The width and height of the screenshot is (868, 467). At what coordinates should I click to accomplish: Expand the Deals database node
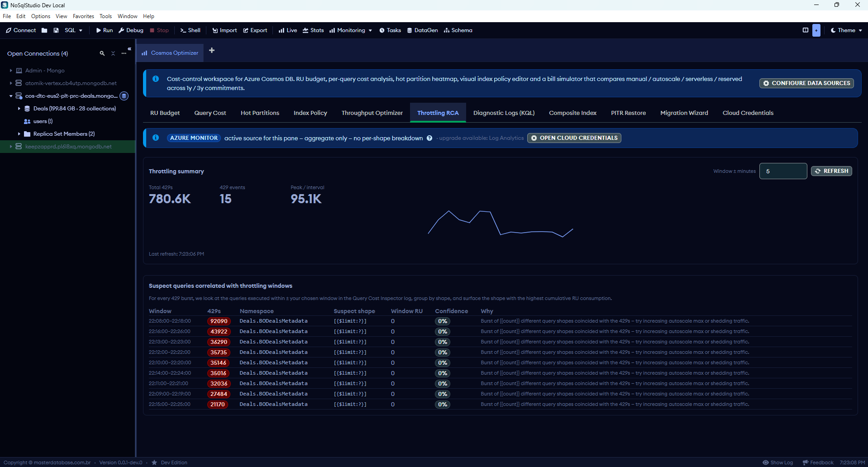click(x=19, y=109)
